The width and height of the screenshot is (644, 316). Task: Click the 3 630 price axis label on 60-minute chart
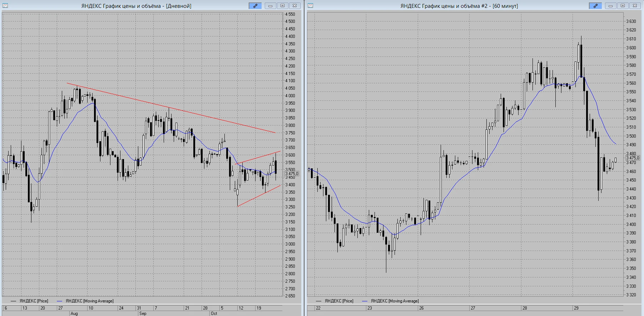(631, 21)
